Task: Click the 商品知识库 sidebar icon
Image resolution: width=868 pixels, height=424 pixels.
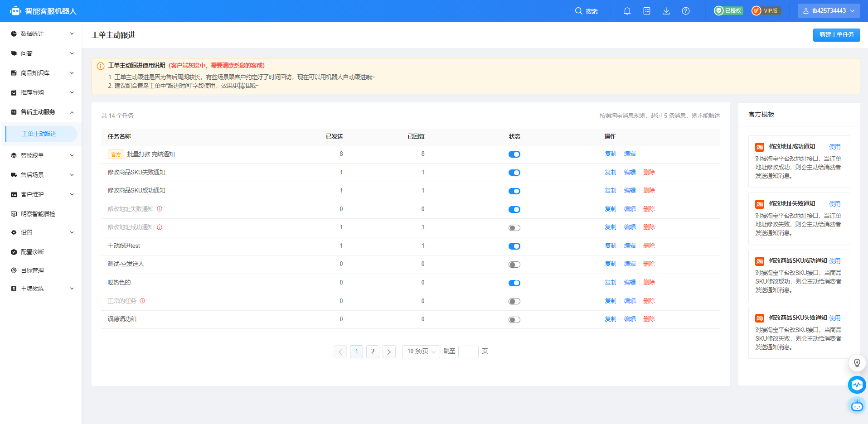Action: tap(14, 73)
